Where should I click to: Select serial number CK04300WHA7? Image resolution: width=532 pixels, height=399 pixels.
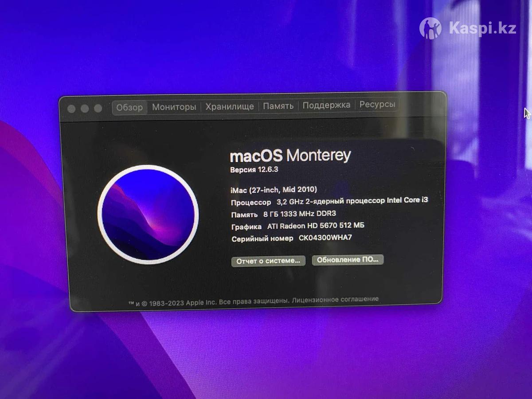pos(325,238)
